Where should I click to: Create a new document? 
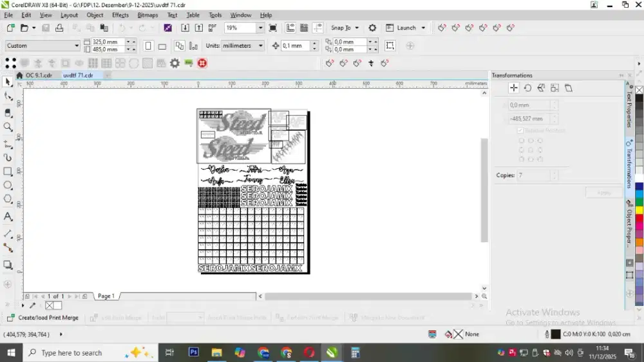click(11, 28)
